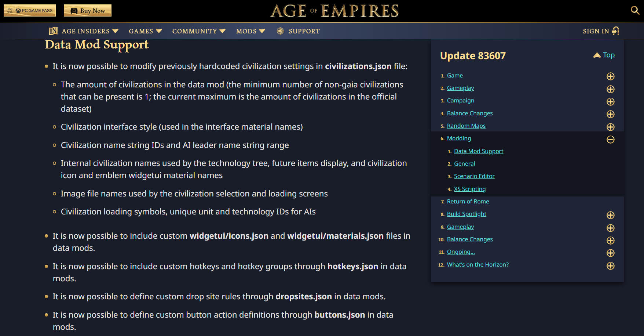
Task: Open the Games dropdown menu
Action: 145,31
